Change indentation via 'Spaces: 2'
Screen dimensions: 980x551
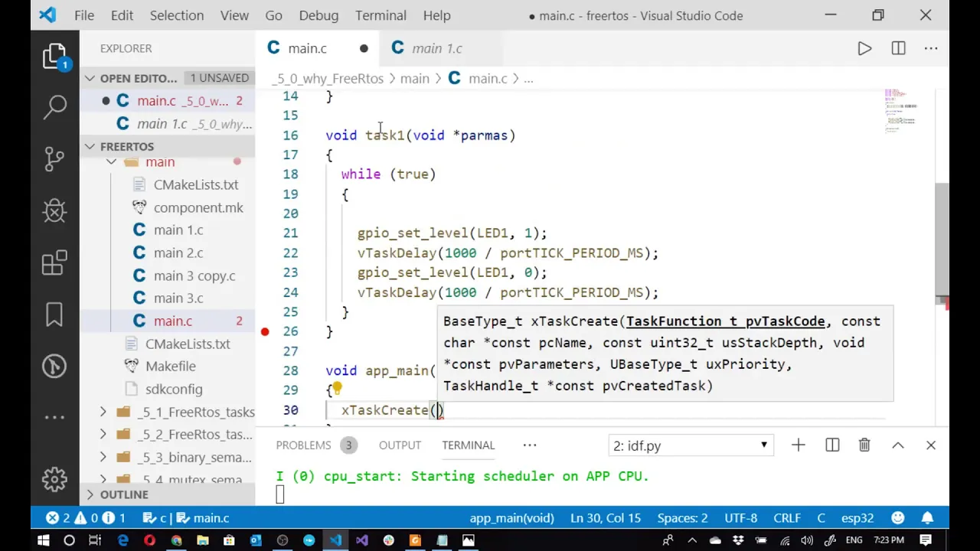pos(682,518)
